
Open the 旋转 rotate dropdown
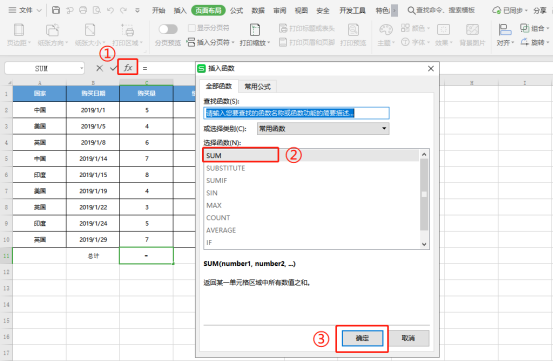[x=548, y=43]
